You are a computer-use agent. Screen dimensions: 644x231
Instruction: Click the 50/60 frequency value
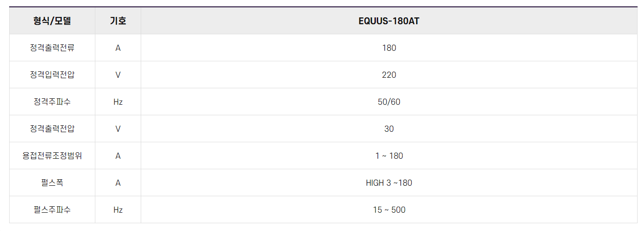(389, 102)
